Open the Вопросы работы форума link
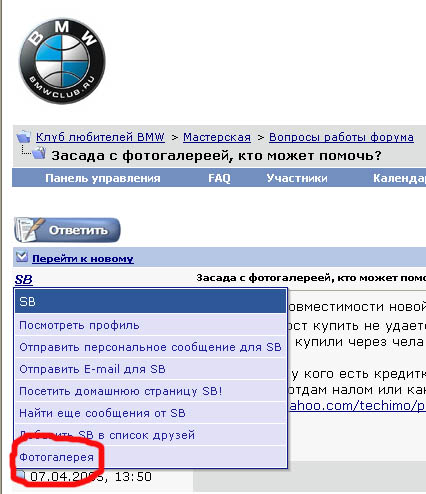This screenshot has height=494, width=426. click(x=341, y=137)
